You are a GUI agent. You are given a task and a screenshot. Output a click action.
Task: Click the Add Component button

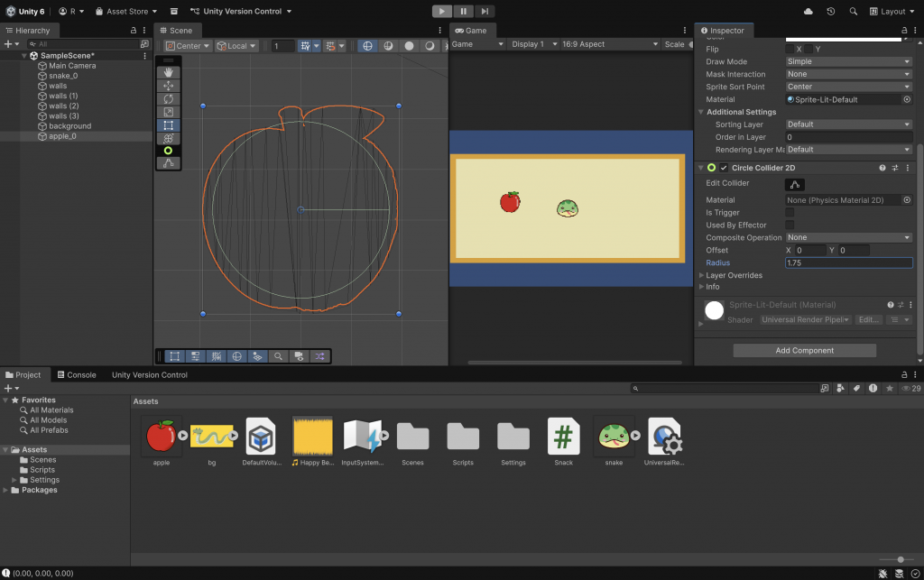tap(805, 351)
